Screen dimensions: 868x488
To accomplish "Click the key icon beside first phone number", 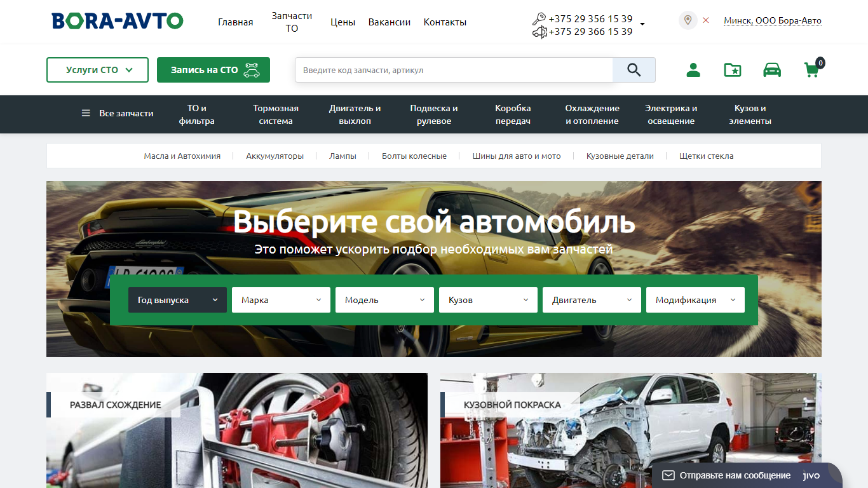I will point(539,19).
